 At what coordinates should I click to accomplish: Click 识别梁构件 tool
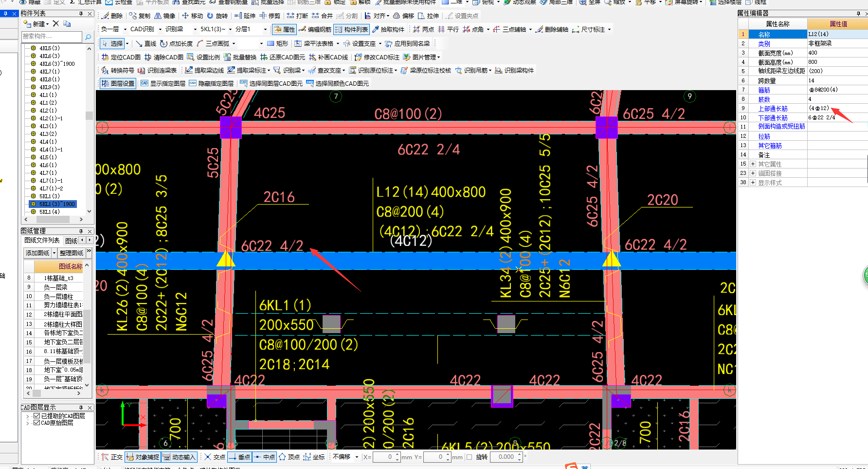click(514, 70)
